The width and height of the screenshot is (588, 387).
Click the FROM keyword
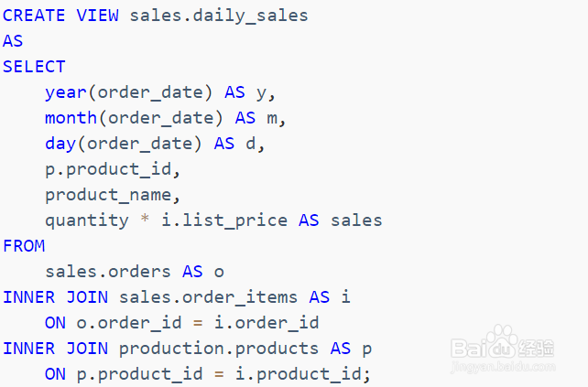click(x=24, y=246)
